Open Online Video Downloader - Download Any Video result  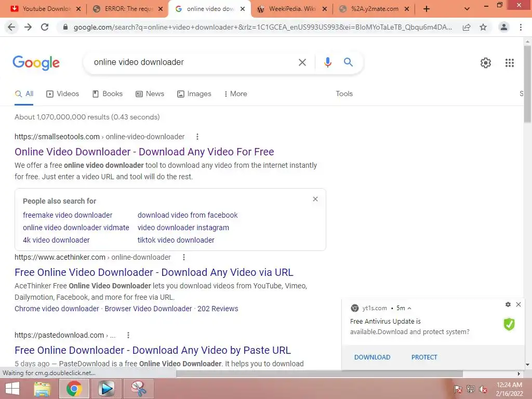pos(144,152)
